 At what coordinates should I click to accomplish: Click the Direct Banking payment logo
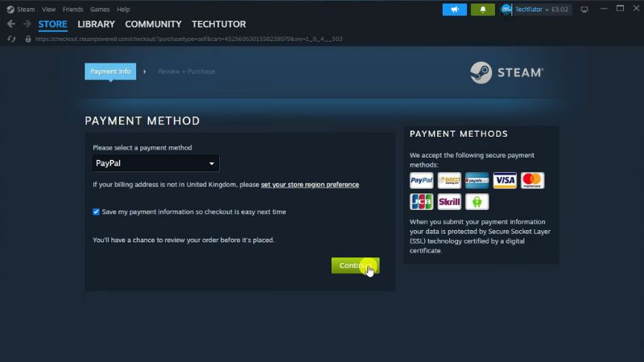point(449,180)
